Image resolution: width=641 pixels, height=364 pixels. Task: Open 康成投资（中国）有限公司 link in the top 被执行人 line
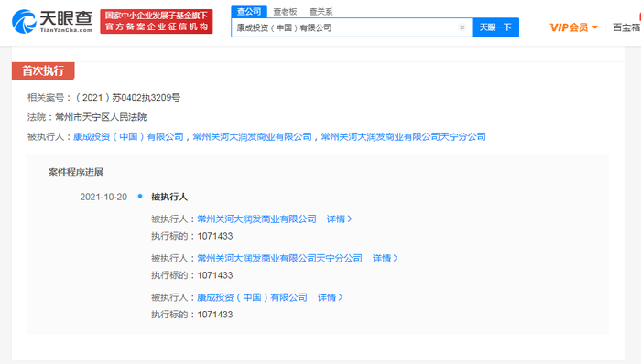pyautogui.click(x=128, y=136)
